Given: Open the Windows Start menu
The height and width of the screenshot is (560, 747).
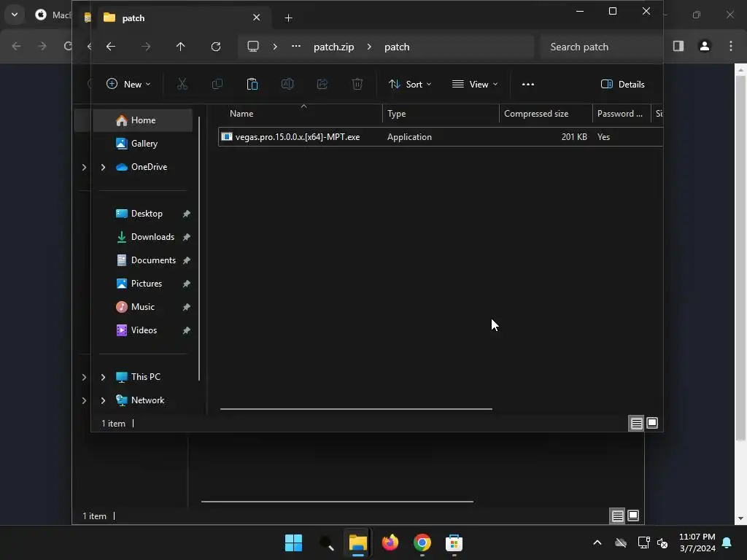Looking at the screenshot, I should pos(293,542).
